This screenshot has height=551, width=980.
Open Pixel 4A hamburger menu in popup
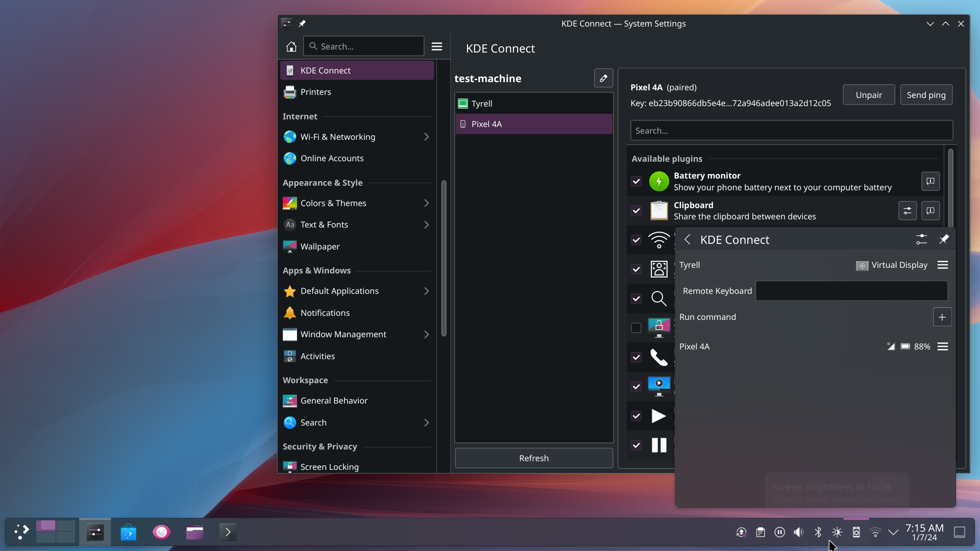(943, 346)
